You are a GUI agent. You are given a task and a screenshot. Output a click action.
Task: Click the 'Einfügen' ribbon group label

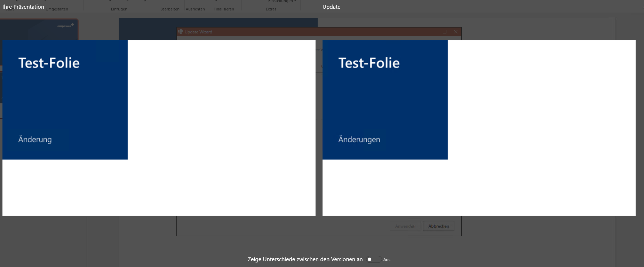point(119,9)
